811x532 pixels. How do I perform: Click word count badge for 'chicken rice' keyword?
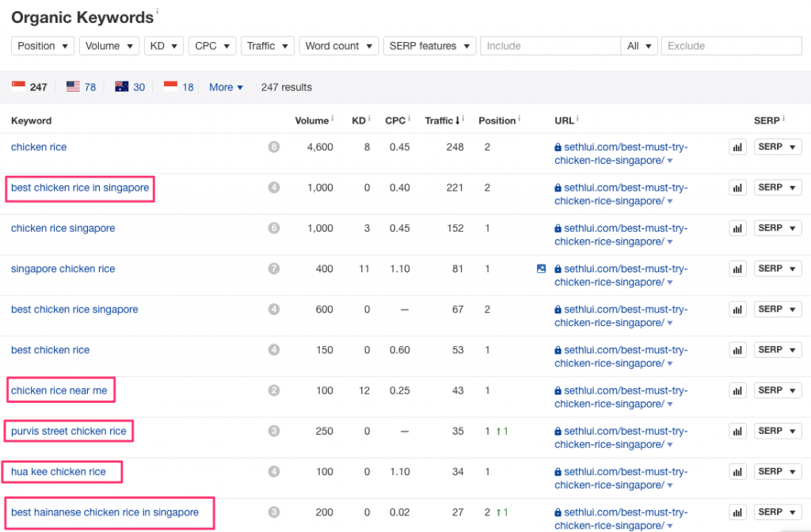tap(273, 146)
